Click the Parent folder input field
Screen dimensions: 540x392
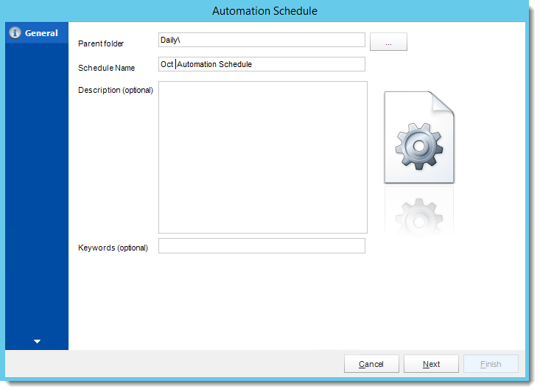point(262,40)
